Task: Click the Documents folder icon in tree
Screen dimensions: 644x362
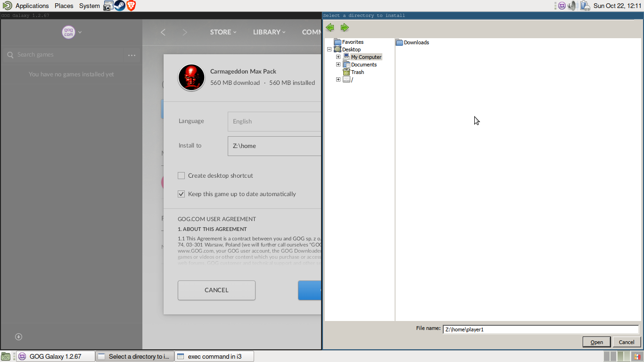Action: click(347, 65)
